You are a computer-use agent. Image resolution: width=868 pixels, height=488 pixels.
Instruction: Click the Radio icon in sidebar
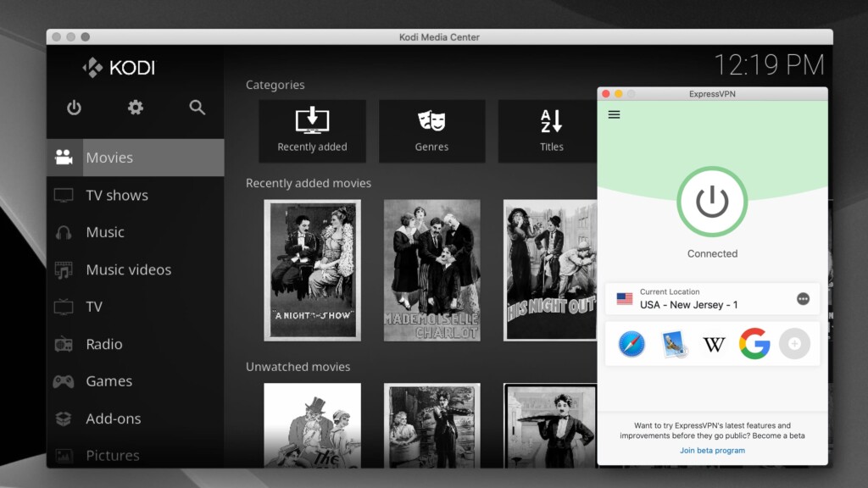point(64,344)
